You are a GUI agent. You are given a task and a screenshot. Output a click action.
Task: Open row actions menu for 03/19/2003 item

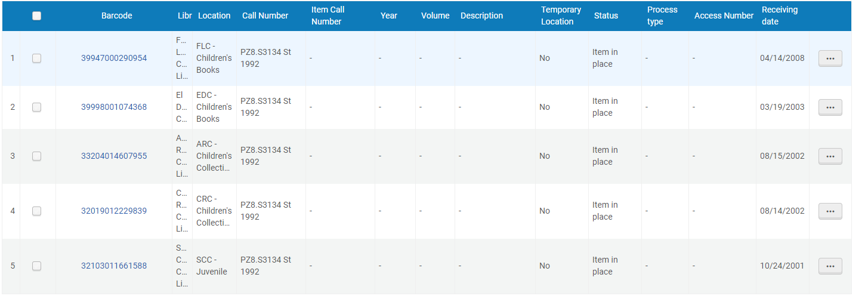click(830, 107)
